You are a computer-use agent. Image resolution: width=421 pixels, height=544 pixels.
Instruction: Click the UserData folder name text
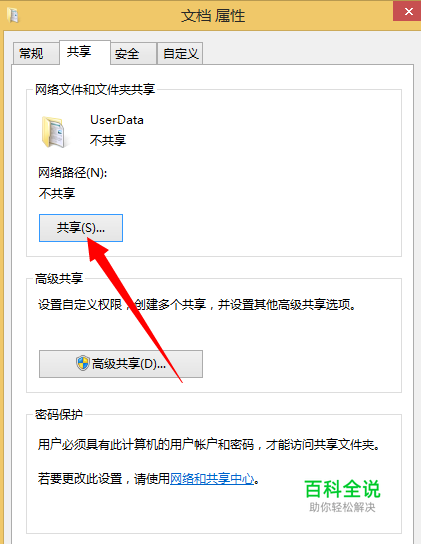[x=117, y=120]
